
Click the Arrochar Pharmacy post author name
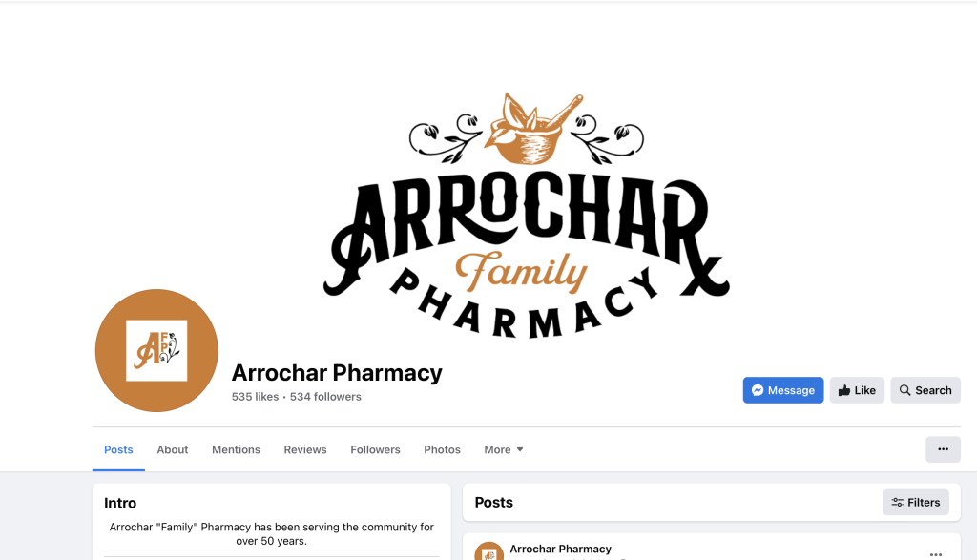coord(560,549)
